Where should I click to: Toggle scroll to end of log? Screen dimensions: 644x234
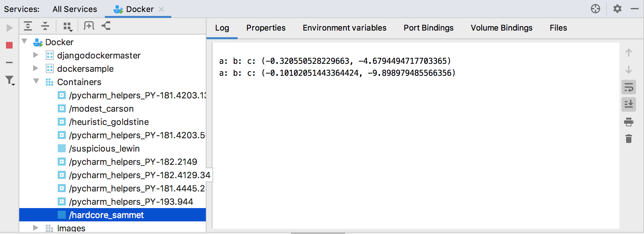[629, 104]
